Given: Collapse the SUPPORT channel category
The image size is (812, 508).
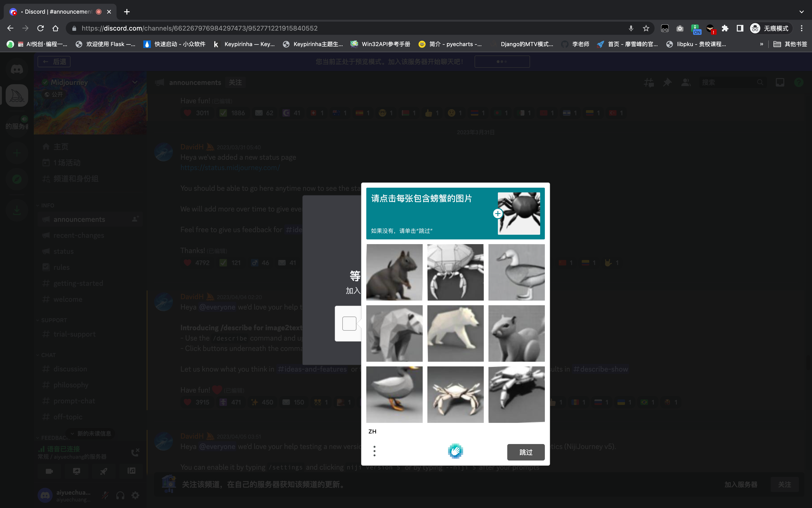Looking at the screenshot, I should pyautogui.click(x=51, y=320).
